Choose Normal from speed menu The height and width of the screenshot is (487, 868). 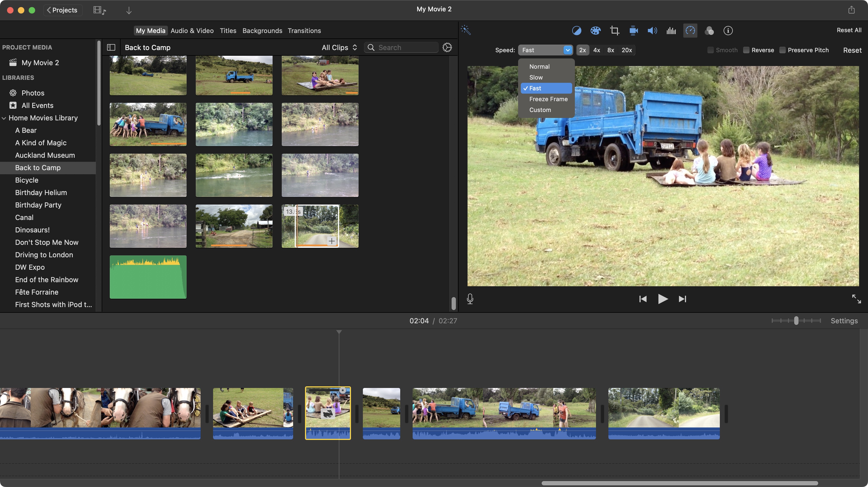tap(546, 67)
